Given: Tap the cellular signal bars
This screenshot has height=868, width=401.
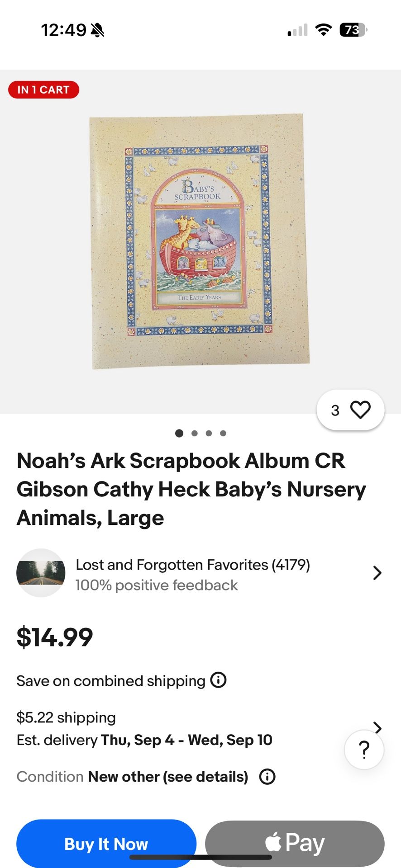Looking at the screenshot, I should pos(297,30).
